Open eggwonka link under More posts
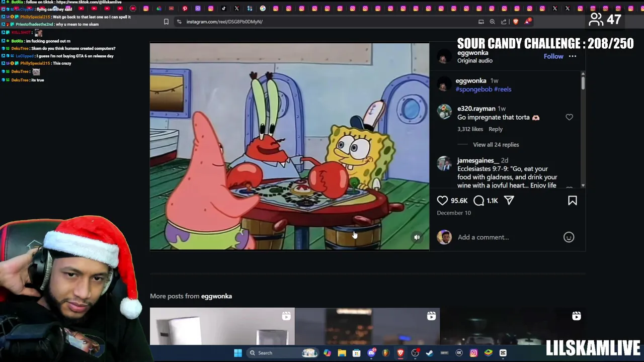The width and height of the screenshot is (644, 362). click(216, 296)
